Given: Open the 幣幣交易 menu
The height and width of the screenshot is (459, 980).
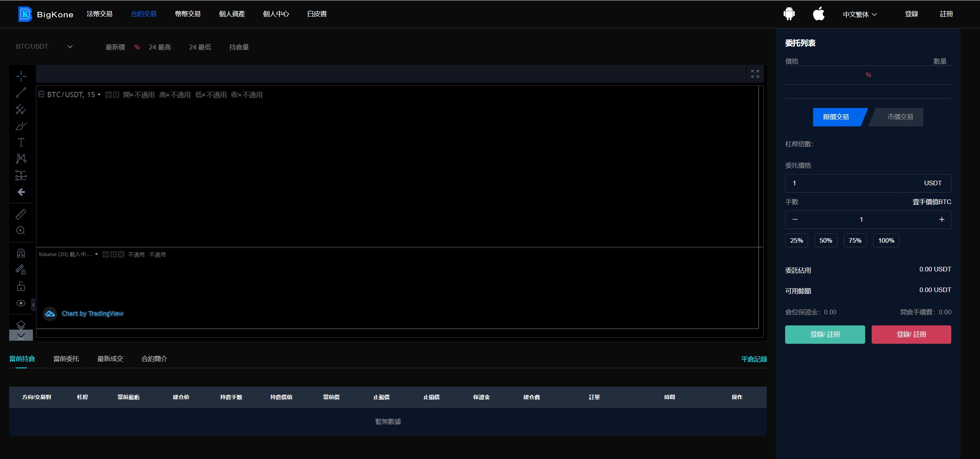Looking at the screenshot, I should pyautogui.click(x=188, y=14).
